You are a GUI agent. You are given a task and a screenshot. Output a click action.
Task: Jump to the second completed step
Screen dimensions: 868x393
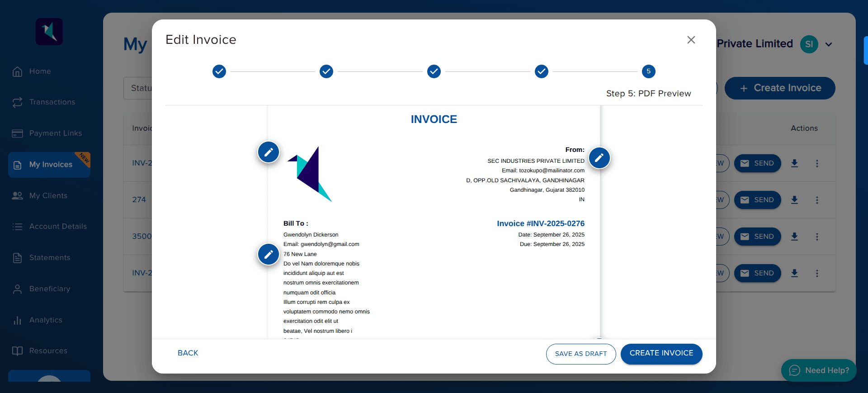click(326, 71)
